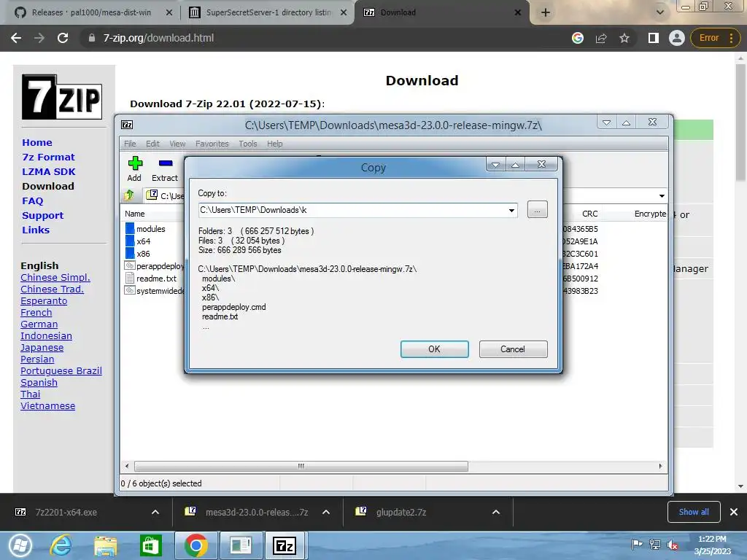This screenshot has width=747, height=560.
Task: Open the Tools menu in 7-Zip
Action: 248,144
